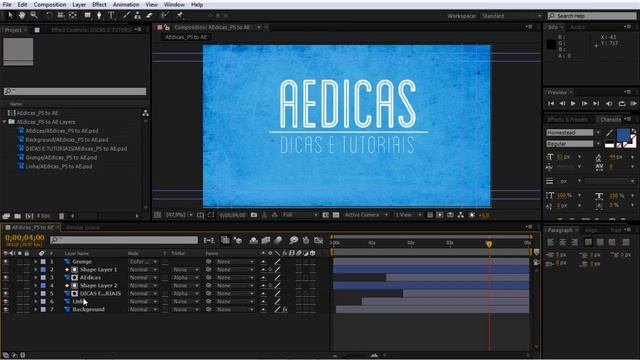640x360 pixels.
Task: Take a snapshot with the camera icon
Action: point(254,215)
